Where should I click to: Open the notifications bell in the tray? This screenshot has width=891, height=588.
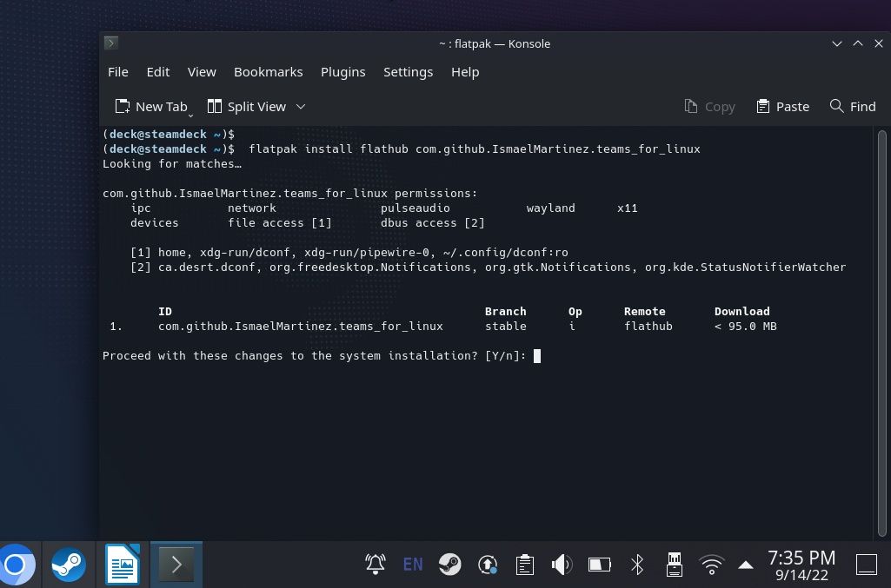pyautogui.click(x=375, y=565)
